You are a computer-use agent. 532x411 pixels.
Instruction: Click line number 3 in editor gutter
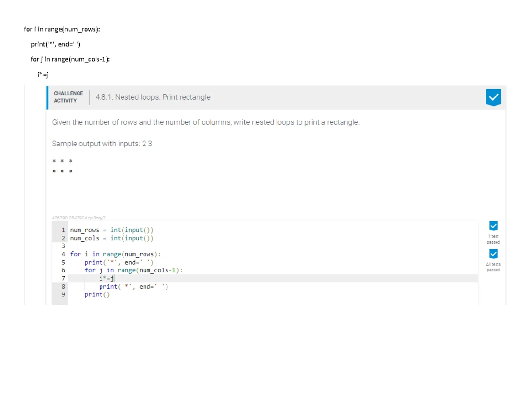[x=63, y=246]
